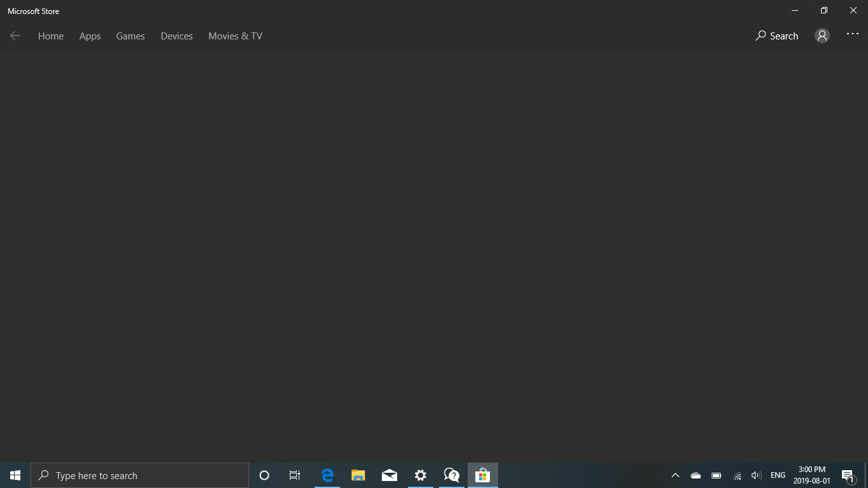Click the ENG input language indicator
Viewport: 868px width, 488px height.
tap(778, 475)
